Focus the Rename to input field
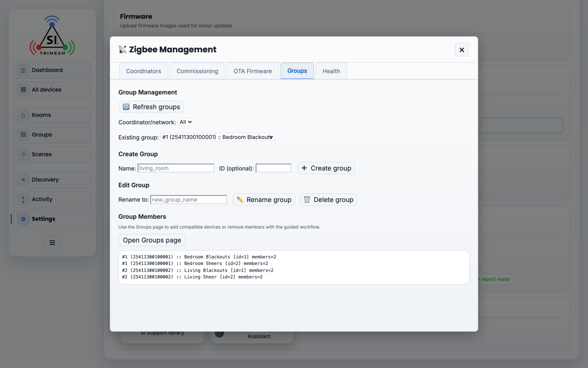 pyautogui.click(x=189, y=200)
